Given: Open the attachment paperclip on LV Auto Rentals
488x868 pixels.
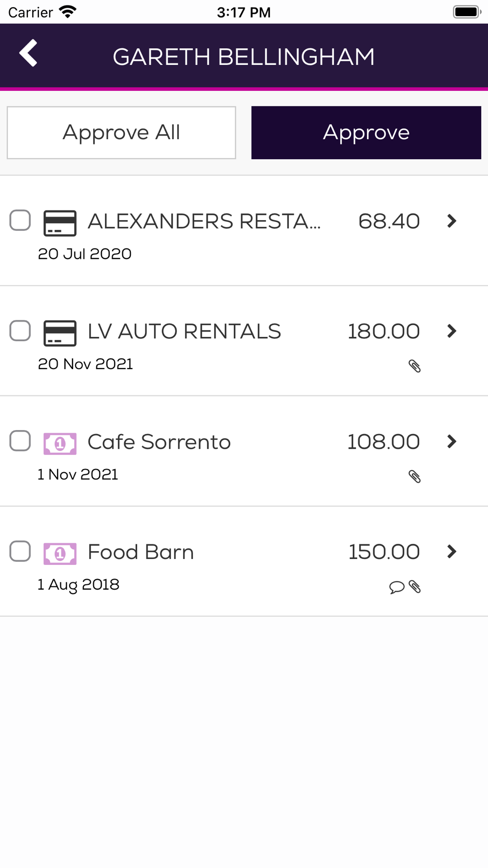Looking at the screenshot, I should 415,366.
